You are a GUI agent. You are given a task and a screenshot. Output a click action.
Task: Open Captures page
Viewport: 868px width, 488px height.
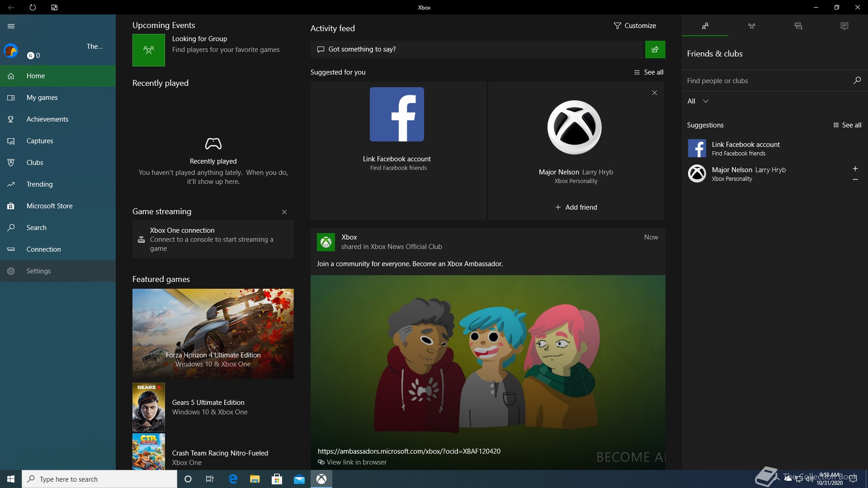(58, 141)
